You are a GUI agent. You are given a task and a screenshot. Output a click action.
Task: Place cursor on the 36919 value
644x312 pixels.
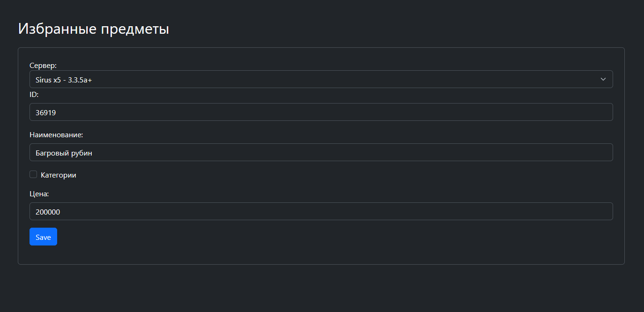(x=45, y=112)
